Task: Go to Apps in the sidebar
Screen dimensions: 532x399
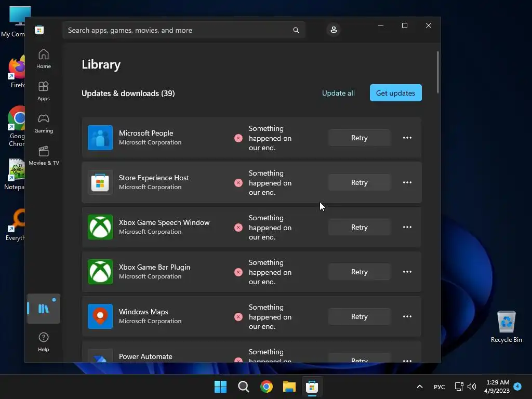Action: [x=44, y=91]
